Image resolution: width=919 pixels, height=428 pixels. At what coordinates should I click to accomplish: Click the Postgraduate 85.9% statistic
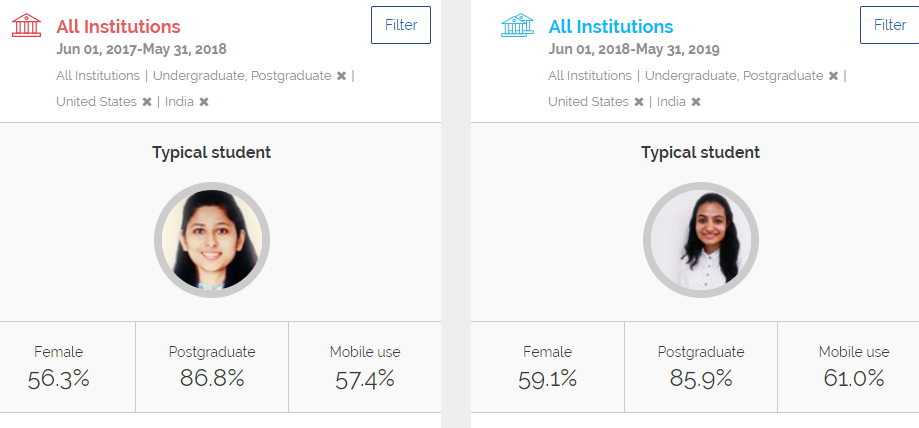(x=701, y=367)
